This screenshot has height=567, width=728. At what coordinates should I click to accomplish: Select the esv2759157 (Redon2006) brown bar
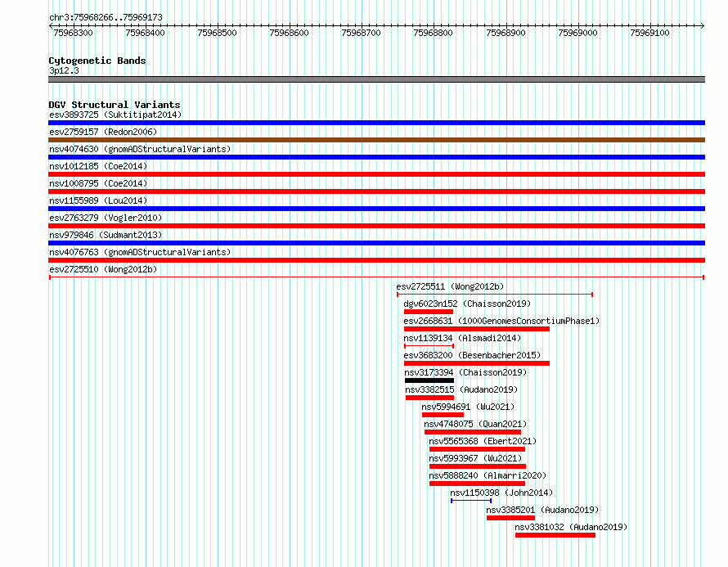tap(376, 140)
